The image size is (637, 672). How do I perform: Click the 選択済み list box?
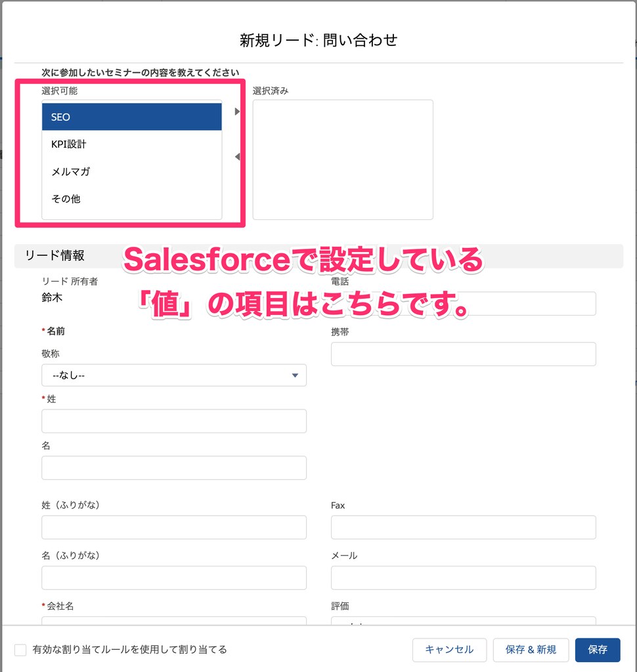point(343,159)
